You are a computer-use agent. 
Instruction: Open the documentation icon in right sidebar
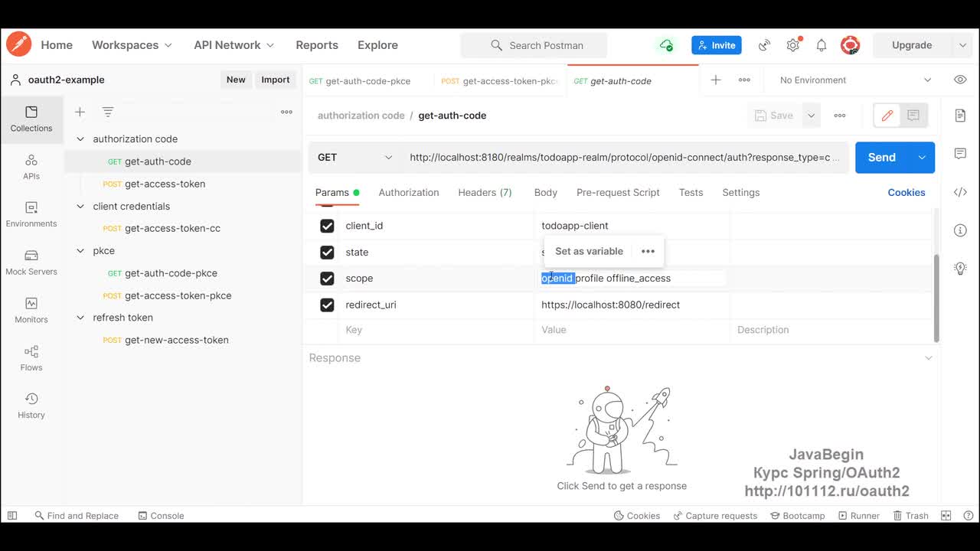click(x=960, y=116)
